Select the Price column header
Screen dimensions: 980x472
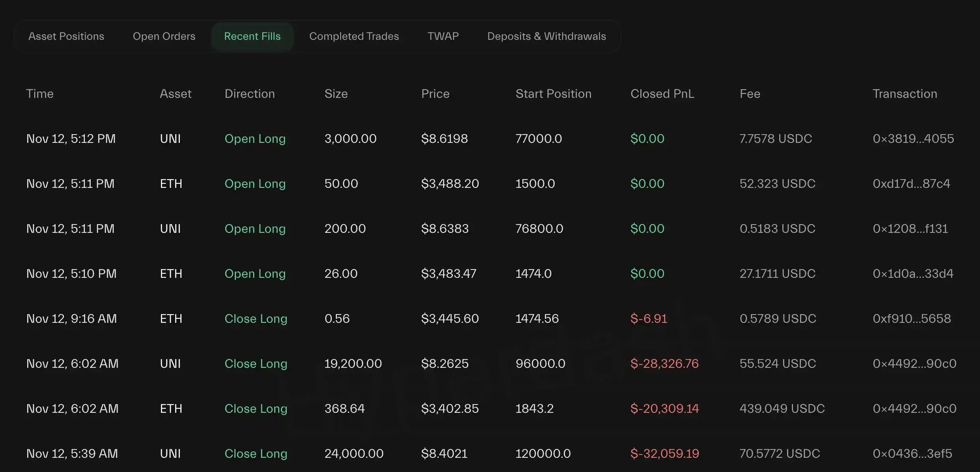[435, 94]
